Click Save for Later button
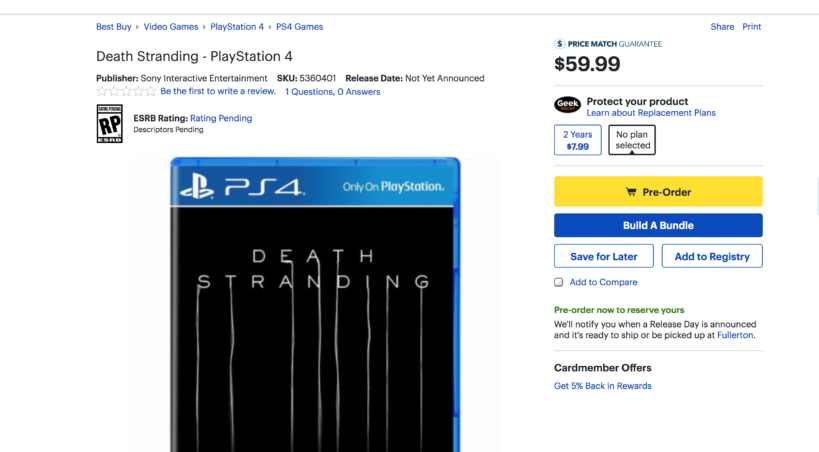Image resolution: width=819 pixels, height=452 pixels. pyautogui.click(x=604, y=256)
